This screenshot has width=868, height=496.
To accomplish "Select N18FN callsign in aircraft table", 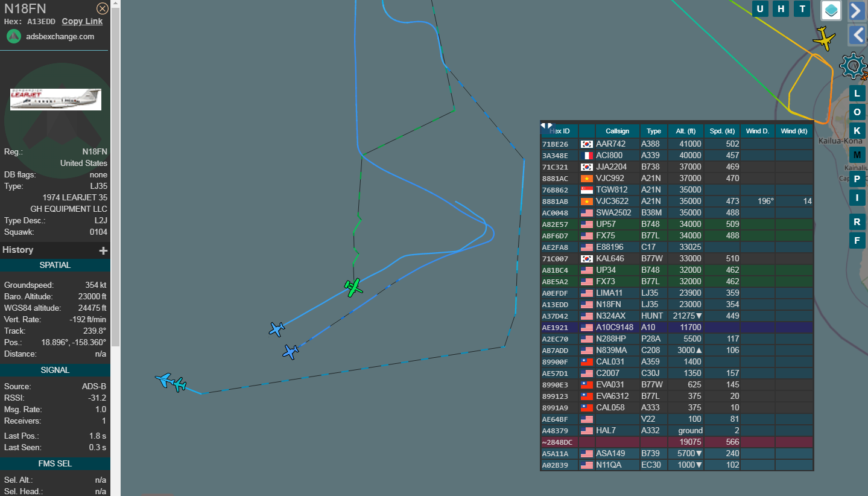I will point(609,305).
